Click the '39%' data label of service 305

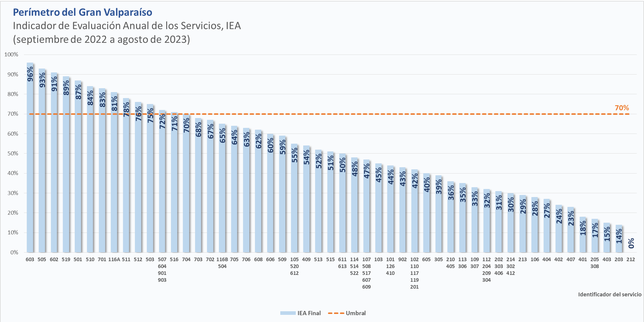438,187
